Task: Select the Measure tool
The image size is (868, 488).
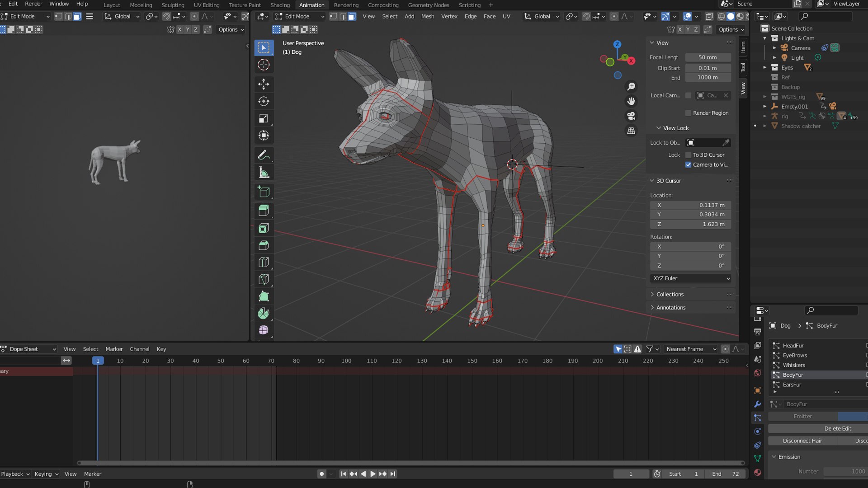Action: [x=264, y=172]
